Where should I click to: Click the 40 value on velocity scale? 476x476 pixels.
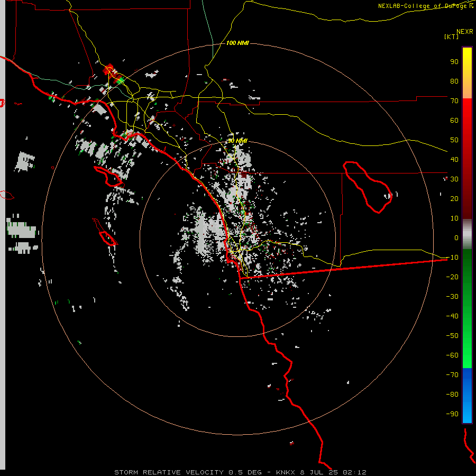[454, 159]
